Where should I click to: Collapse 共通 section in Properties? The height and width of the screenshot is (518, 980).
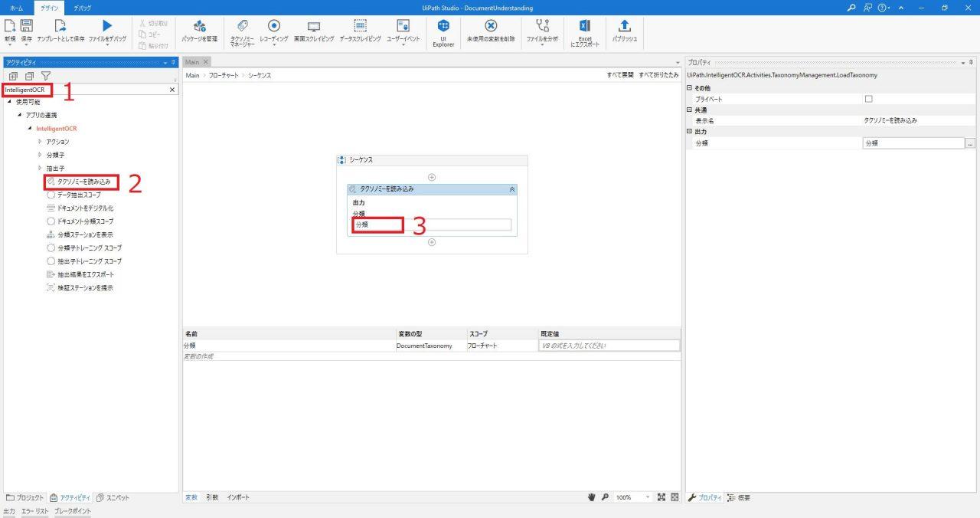coord(689,110)
